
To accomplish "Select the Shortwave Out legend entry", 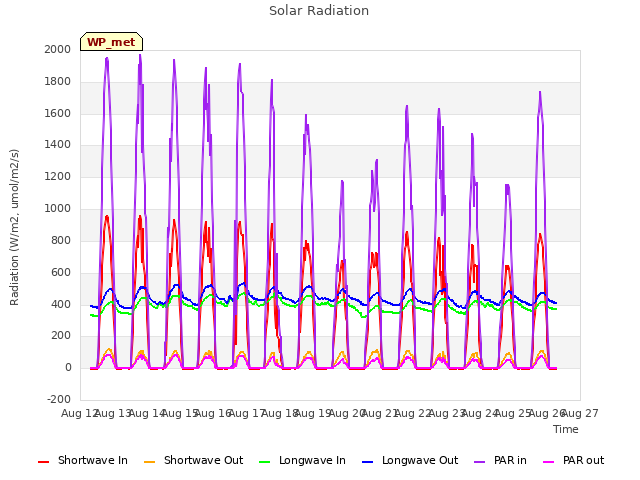I will tap(193, 461).
